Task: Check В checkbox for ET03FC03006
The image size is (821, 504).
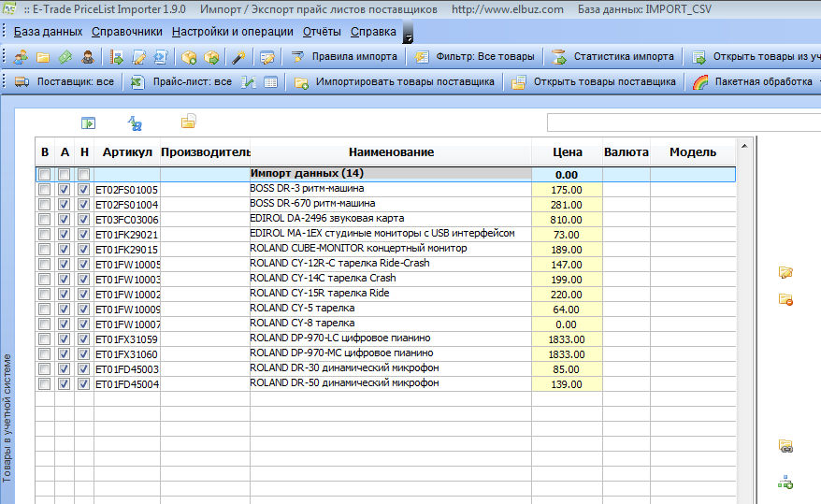Action: point(45,220)
